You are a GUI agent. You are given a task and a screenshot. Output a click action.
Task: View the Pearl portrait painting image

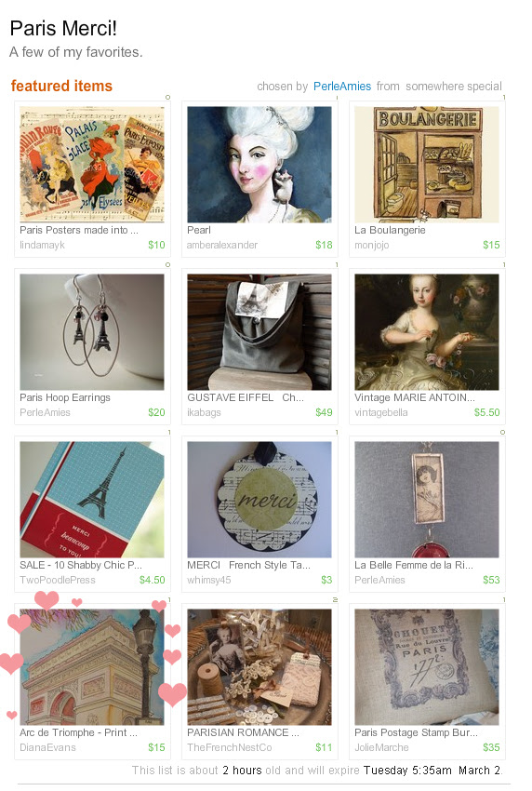pyautogui.click(x=259, y=165)
